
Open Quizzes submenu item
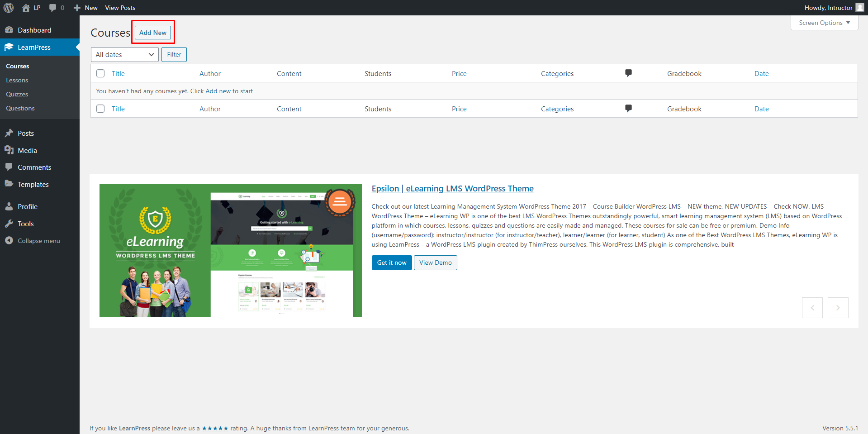17,94
